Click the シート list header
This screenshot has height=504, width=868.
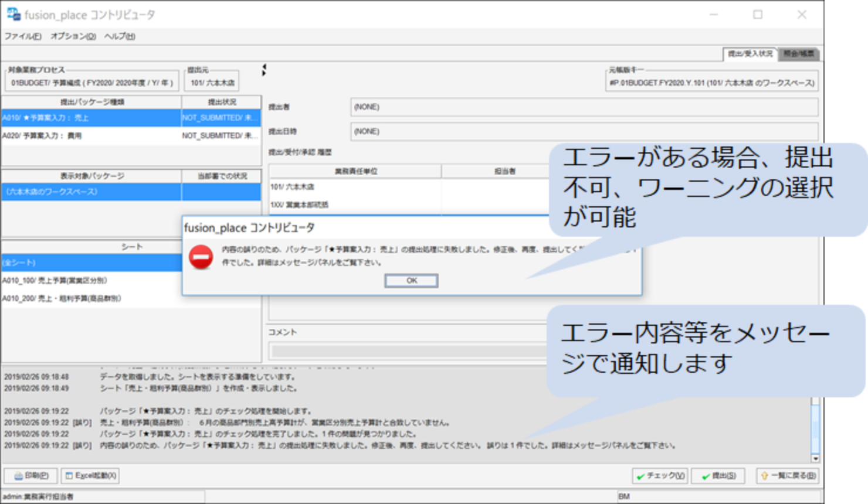131,247
